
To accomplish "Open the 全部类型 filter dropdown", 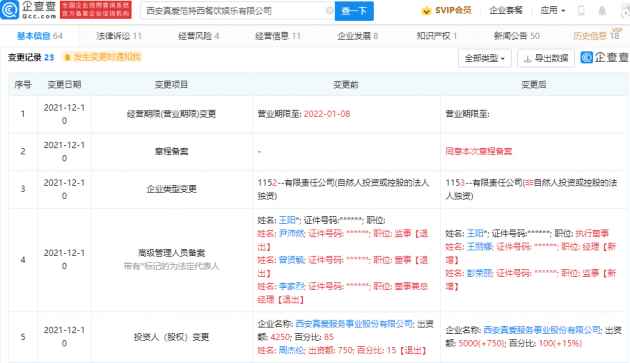I will click(x=485, y=59).
